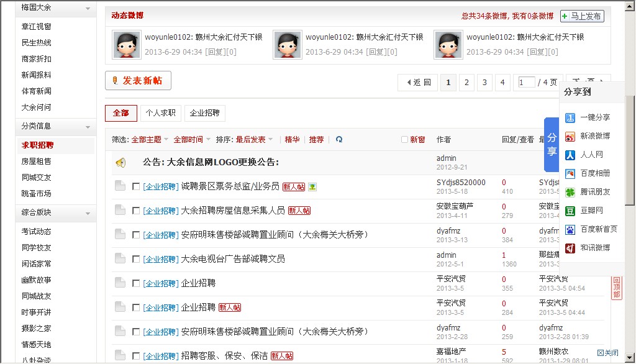
Task: Click the refresh icon in filter bar
Action: click(x=339, y=140)
